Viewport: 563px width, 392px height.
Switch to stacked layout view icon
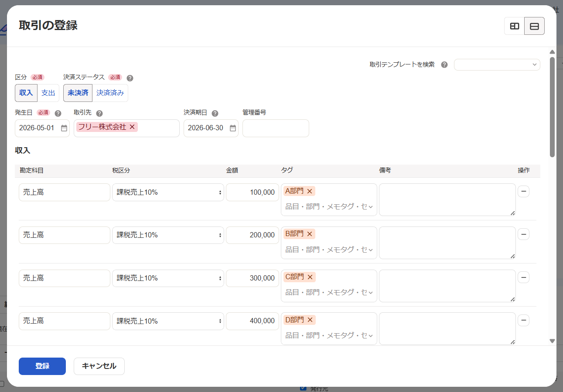pos(534,26)
